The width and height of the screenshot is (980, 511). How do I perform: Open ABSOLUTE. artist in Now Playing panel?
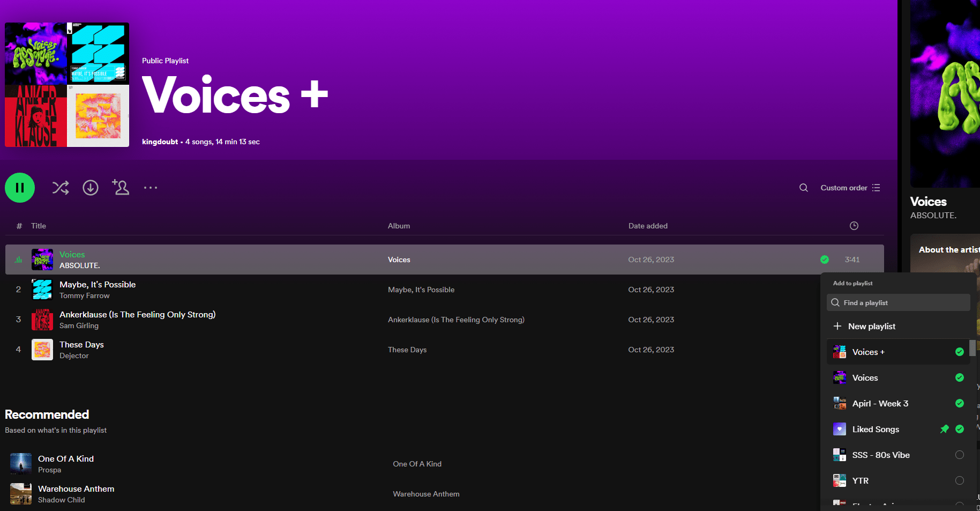tap(933, 215)
